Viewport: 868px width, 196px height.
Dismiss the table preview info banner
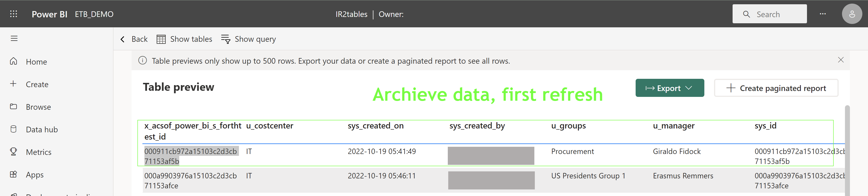point(841,60)
